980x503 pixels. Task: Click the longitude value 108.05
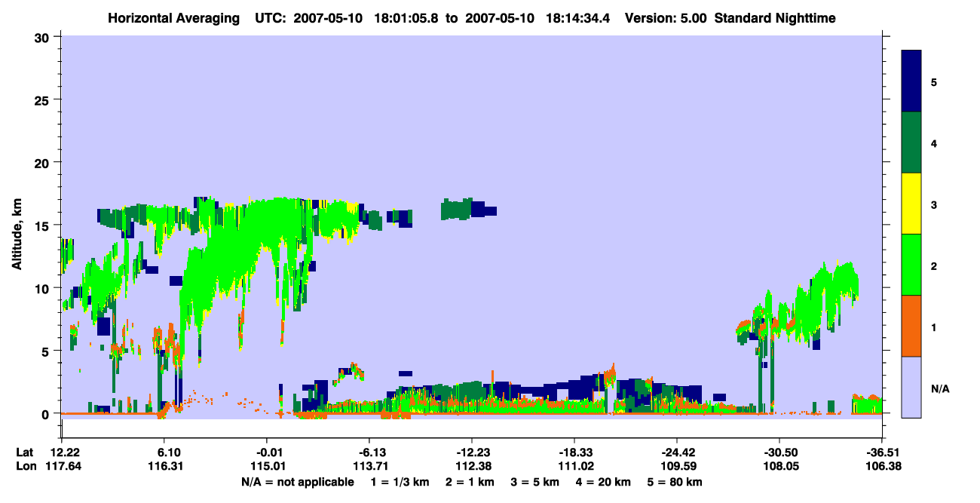point(779,466)
